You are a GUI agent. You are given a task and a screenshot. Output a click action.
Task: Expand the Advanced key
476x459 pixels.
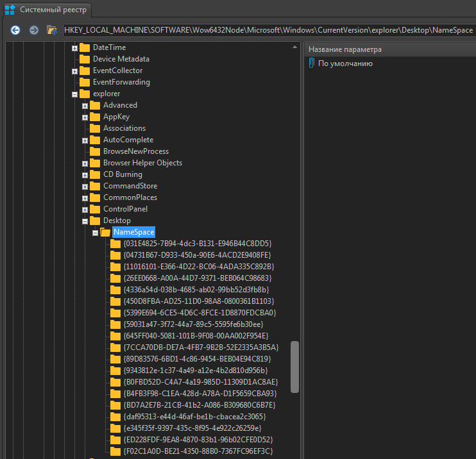tap(85, 106)
